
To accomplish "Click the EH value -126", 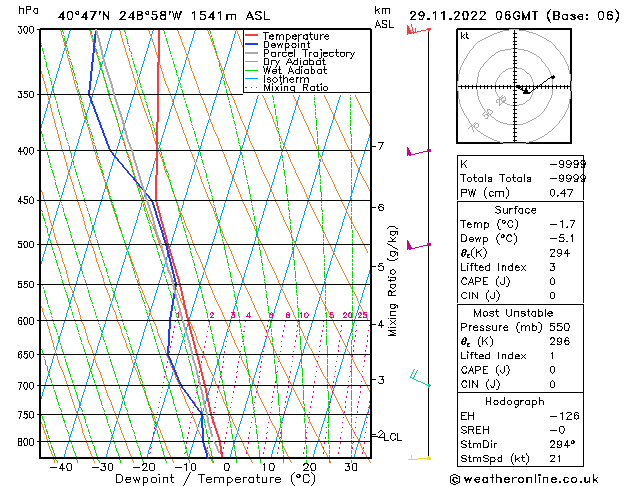I will click(564, 416).
